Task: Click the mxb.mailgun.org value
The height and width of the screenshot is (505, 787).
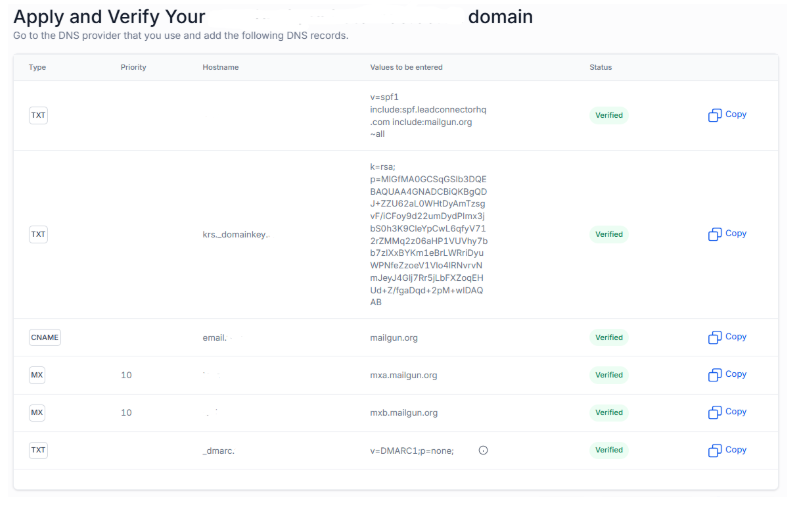Action: pyautogui.click(x=404, y=413)
